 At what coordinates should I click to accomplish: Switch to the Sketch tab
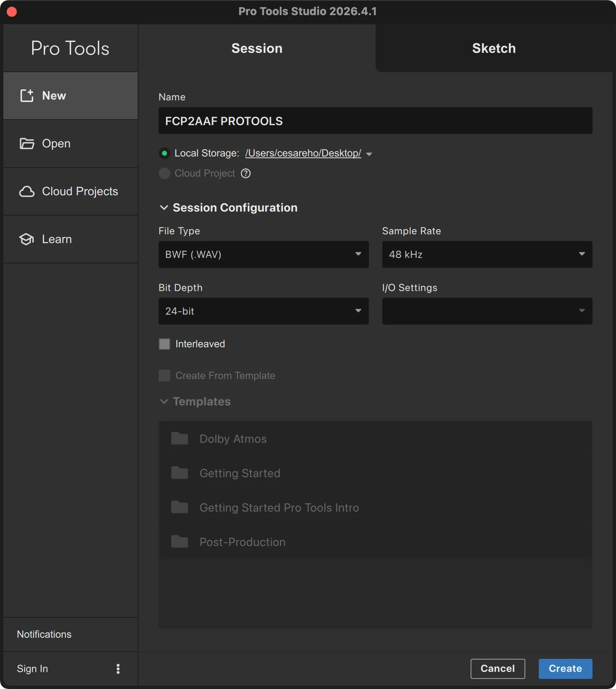[494, 48]
